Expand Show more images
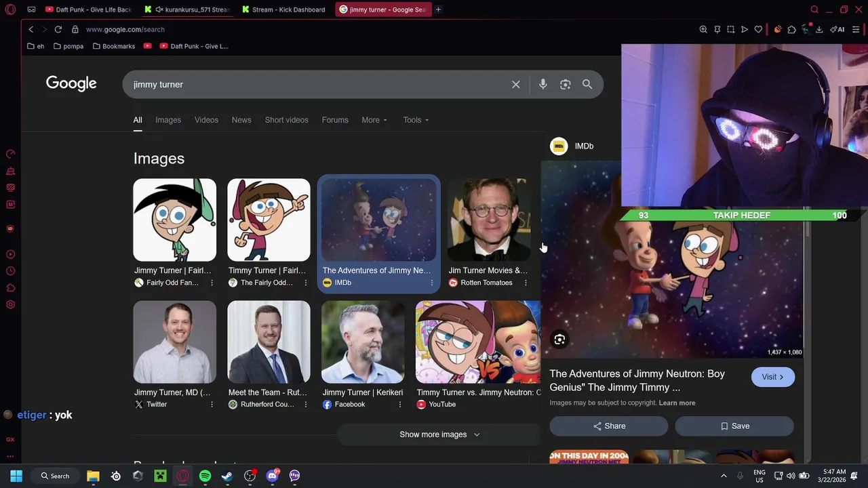The width and height of the screenshot is (868, 488). [439, 434]
